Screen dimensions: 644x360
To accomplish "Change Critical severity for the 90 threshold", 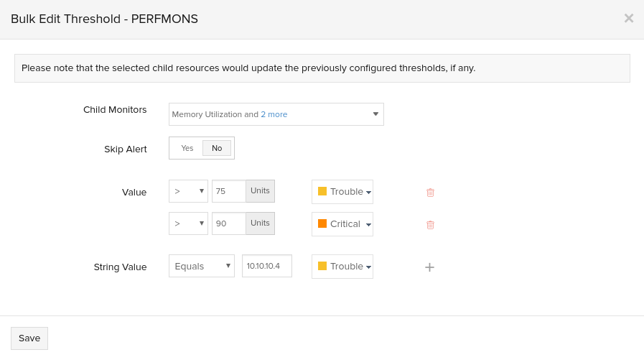I will coord(342,224).
